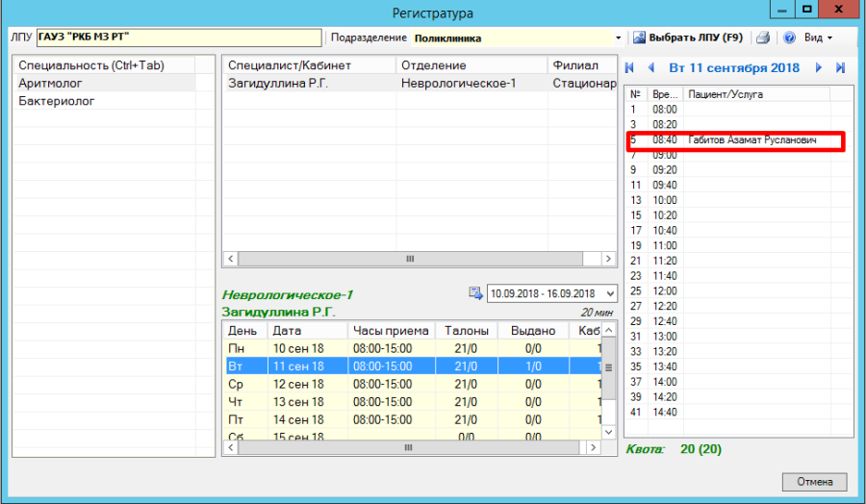The height and width of the screenshot is (504, 866).
Task: Select specialty Бактериолог
Action: (x=105, y=101)
